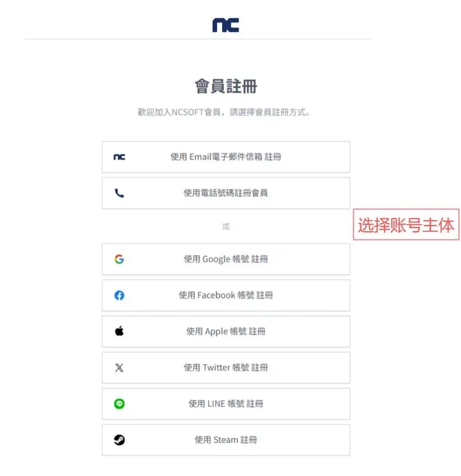The width and height of the screenshot is (461, 476).
Task: Click the Apple logo icon
Action: (x=119, y=331)
